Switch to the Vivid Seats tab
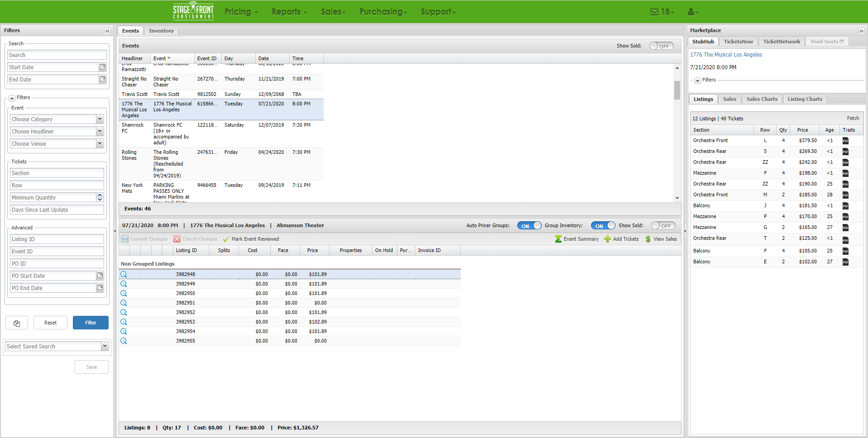The height and width of the screenshot is (438, 868). click(x=826, y=42)
